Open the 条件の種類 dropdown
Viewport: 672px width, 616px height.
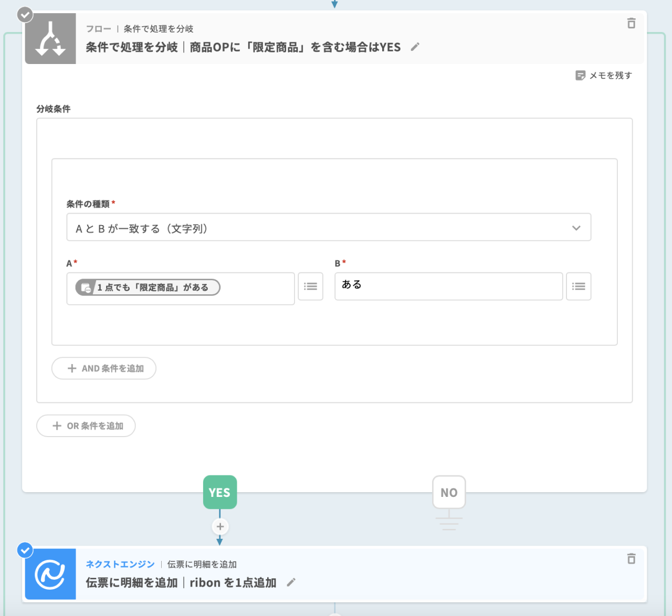328,228
